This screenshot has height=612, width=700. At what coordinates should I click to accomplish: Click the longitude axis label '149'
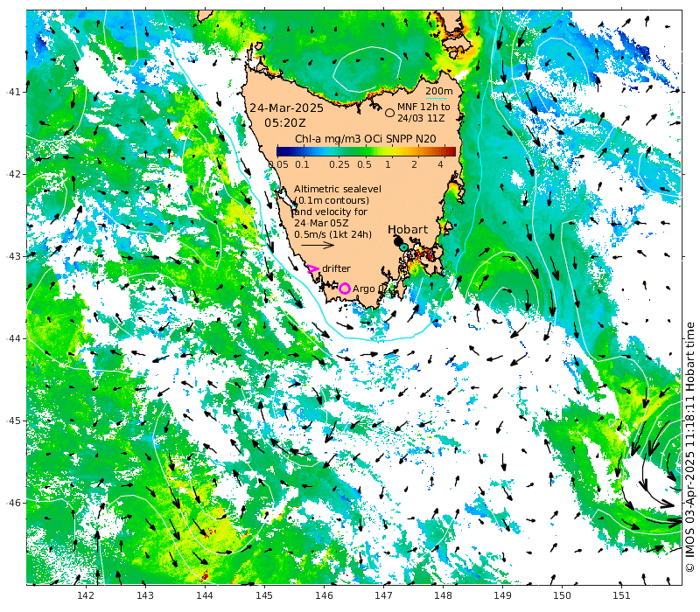pyautogui.click(x=502, y=595)
